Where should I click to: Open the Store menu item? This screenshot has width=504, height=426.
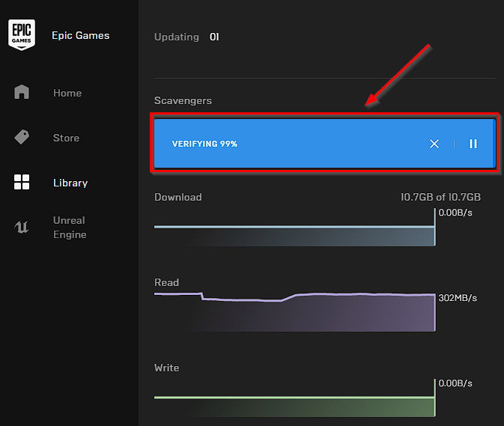[66, 138]
